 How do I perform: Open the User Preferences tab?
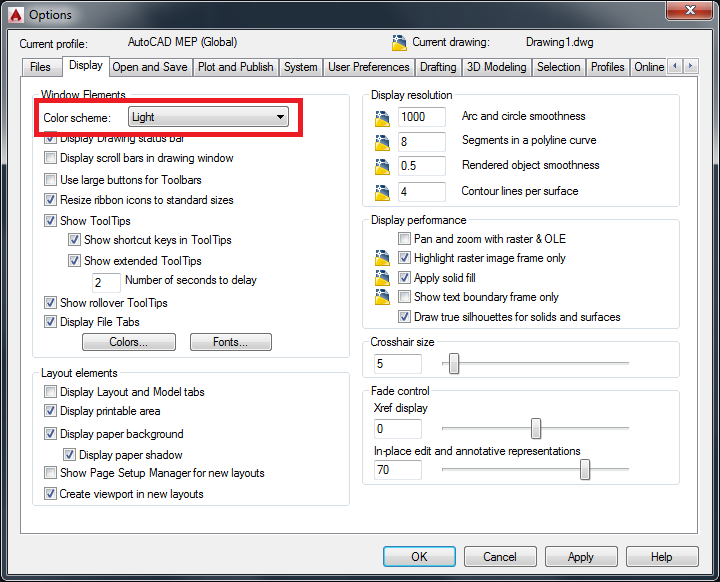pyautogui.click(x=369, y=67)
